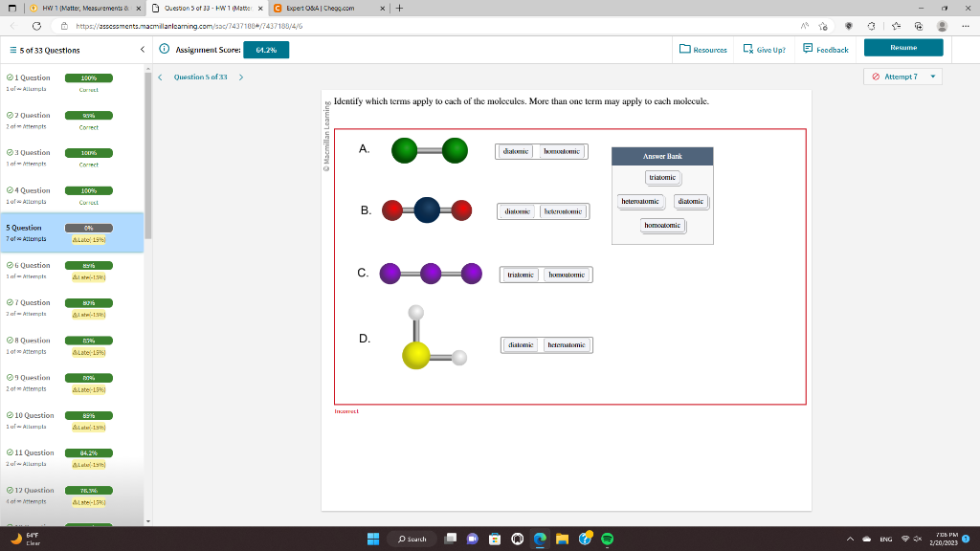
Task: Click the Resume button
Action: click(x=903, y=48)
